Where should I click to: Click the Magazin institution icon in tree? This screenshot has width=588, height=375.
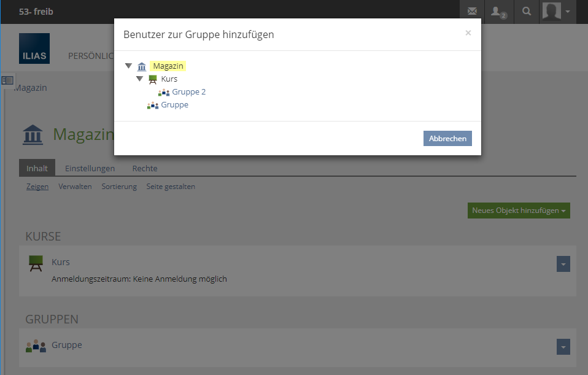(x=142, y=66)
